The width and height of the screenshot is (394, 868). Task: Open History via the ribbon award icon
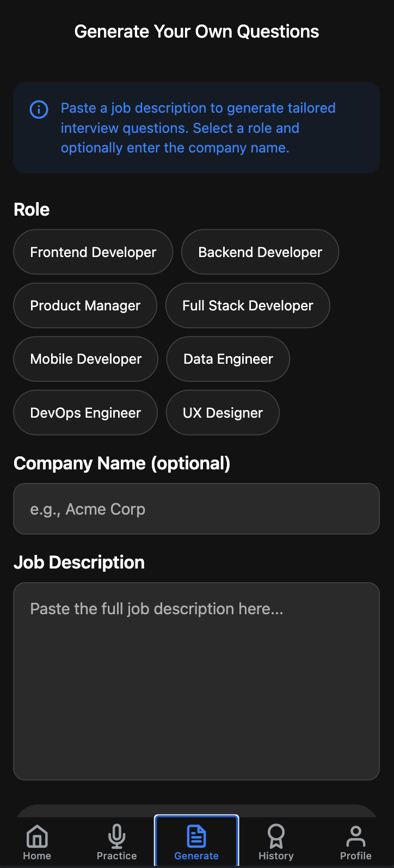point(276,835)
